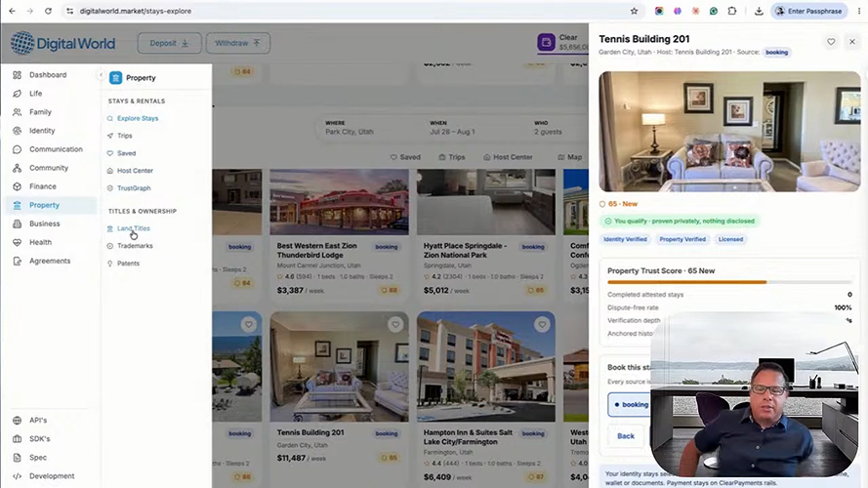Click the Property Trust Score progress bar
Image resolution: width=868 pixels, height=488 pixels.
[x=729, y=282]
